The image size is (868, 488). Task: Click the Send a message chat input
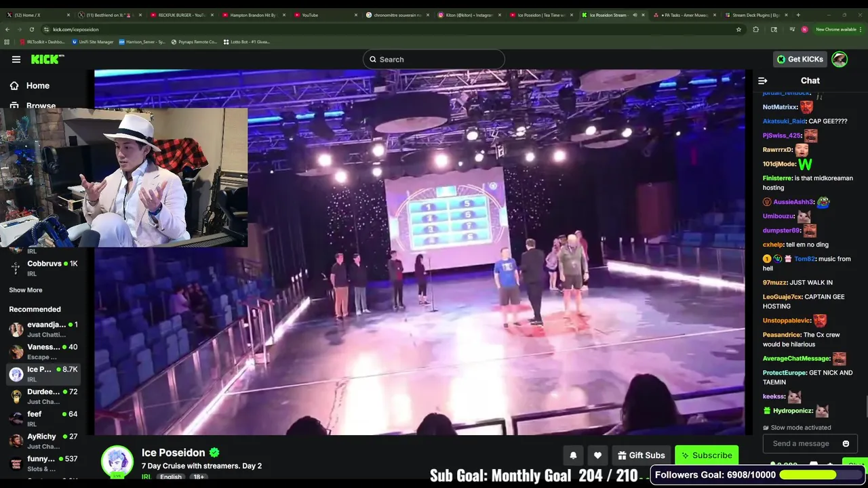click(x=801, y=443)
